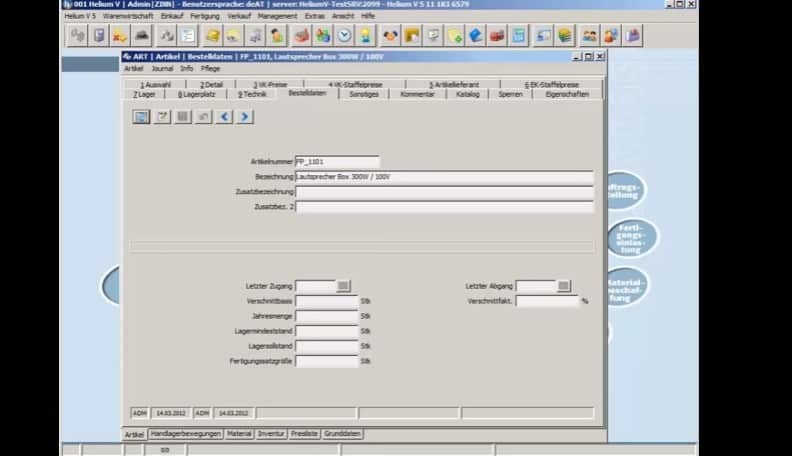Click the handshake icon in main toolbar

click(x=389, y=36)
